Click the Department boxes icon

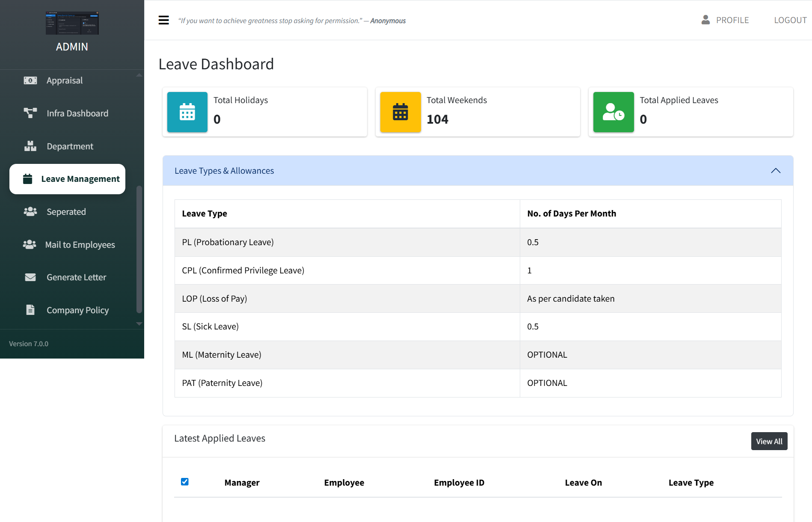click(x=30, y=146)
